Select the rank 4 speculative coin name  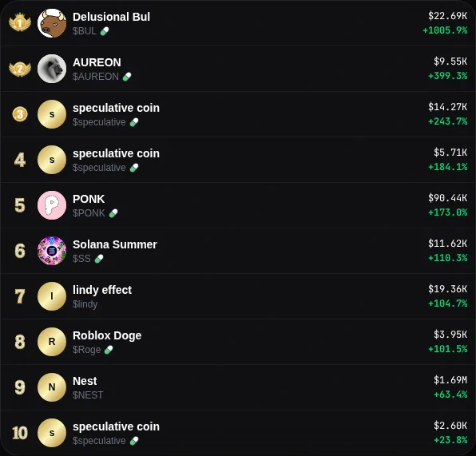tap(116, 153)
